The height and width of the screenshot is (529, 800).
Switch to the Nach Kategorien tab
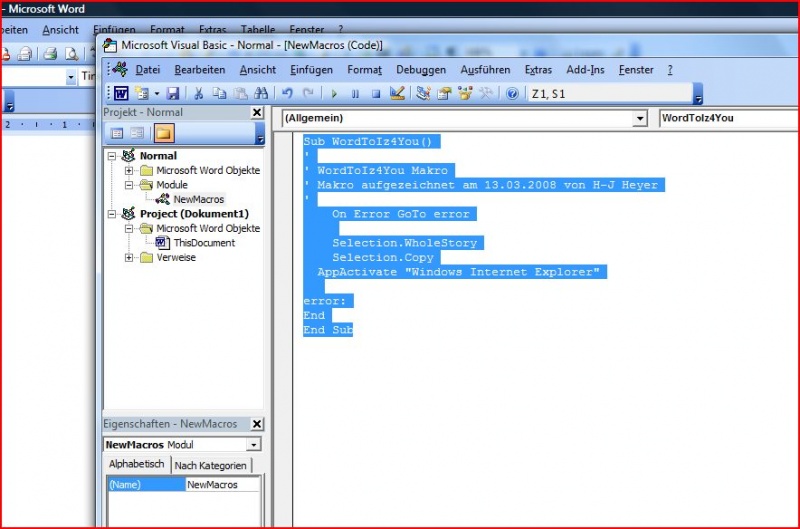[x=210, y=466]
